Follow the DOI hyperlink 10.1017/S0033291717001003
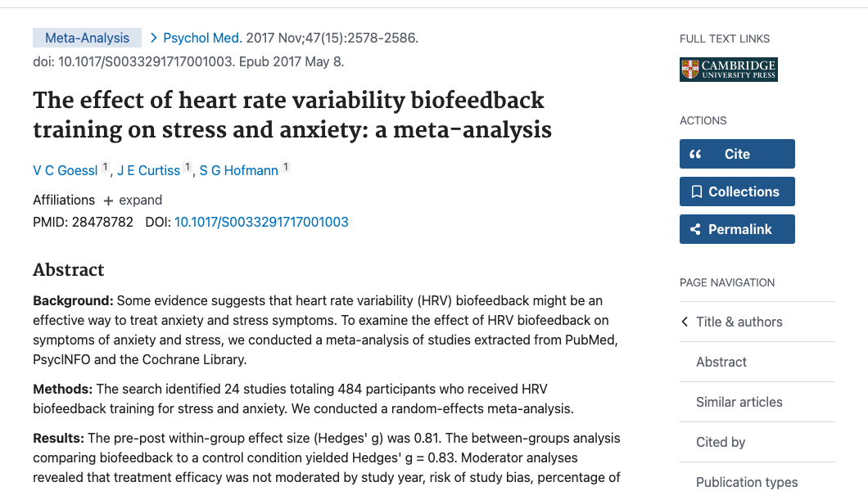 [x=261, y=222]
